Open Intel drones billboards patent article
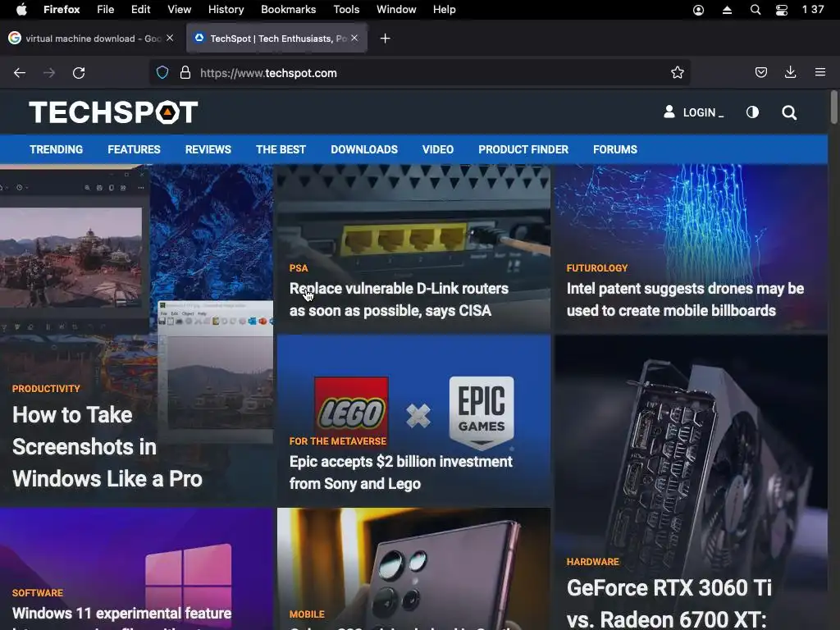This screenshot has height=630, width=840. (x=685, y=299)
